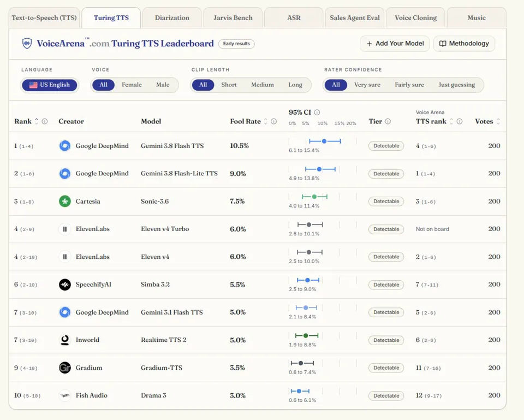524x420 pixels.
Task: Click the "Not on board" cell text
Action: pos(432,229)
